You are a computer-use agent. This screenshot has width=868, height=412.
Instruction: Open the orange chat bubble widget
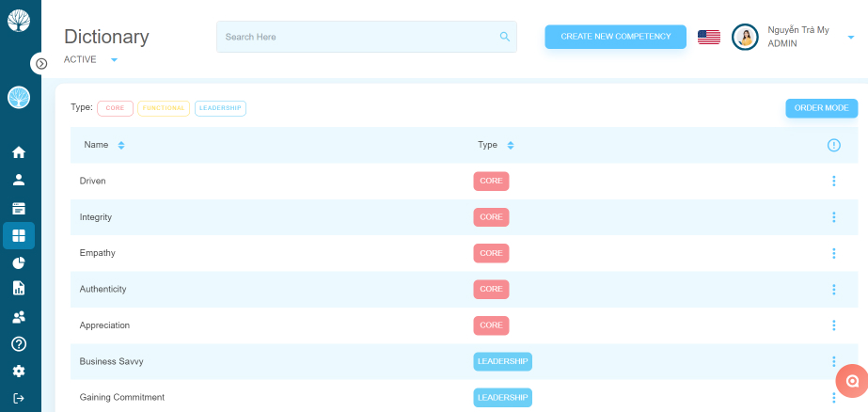click(x=853, y=381)
